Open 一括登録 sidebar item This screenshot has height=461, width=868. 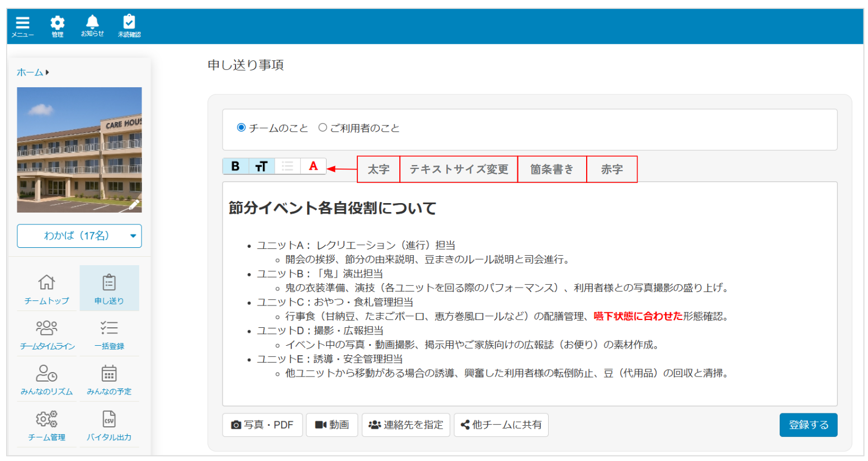[x=109, y=334]
